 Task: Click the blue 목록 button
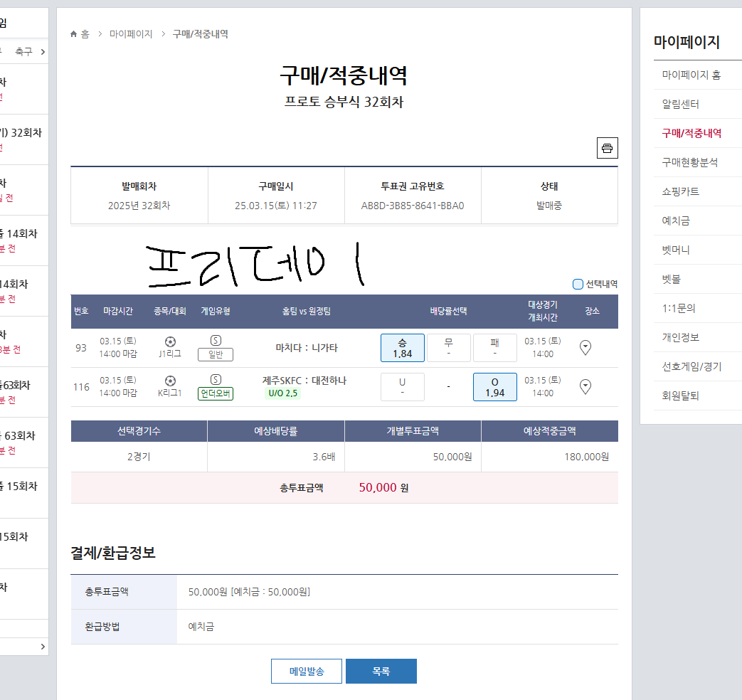coord(381,671)
